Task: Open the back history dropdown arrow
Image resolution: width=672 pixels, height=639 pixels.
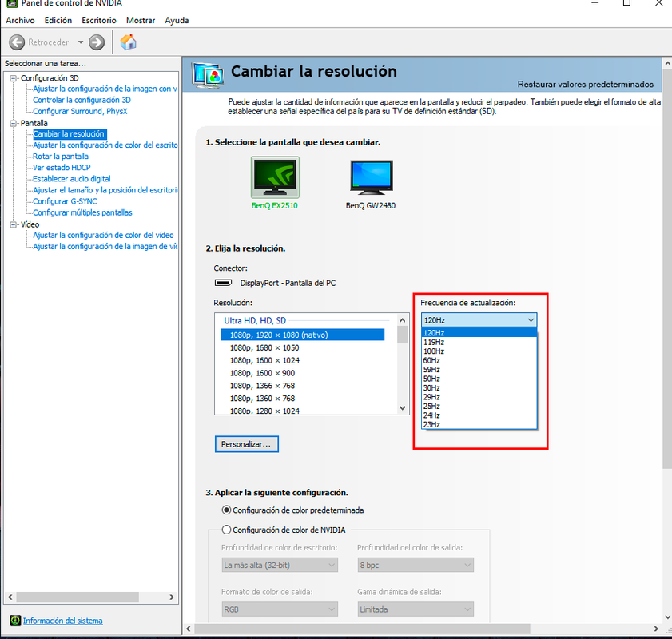Action: coord(81,42)
